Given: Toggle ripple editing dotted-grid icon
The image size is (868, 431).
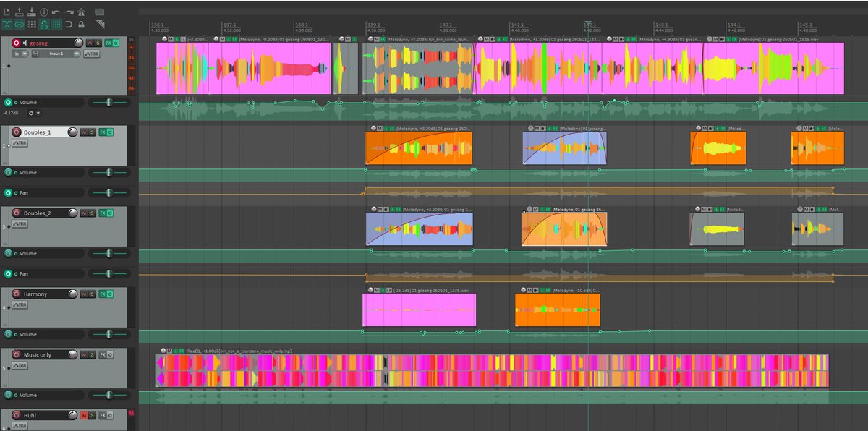Looking at the screenshot, I should (32, 25).
